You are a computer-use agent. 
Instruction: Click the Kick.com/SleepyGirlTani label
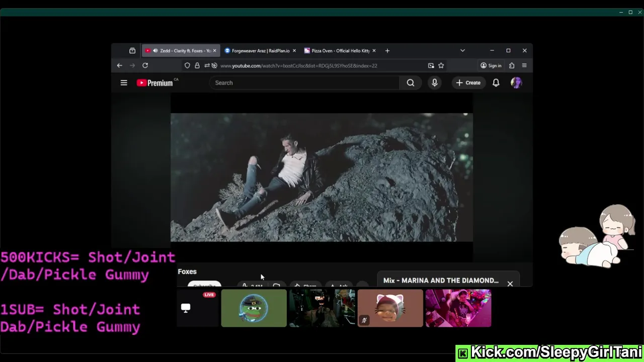[x=549, y=352]
